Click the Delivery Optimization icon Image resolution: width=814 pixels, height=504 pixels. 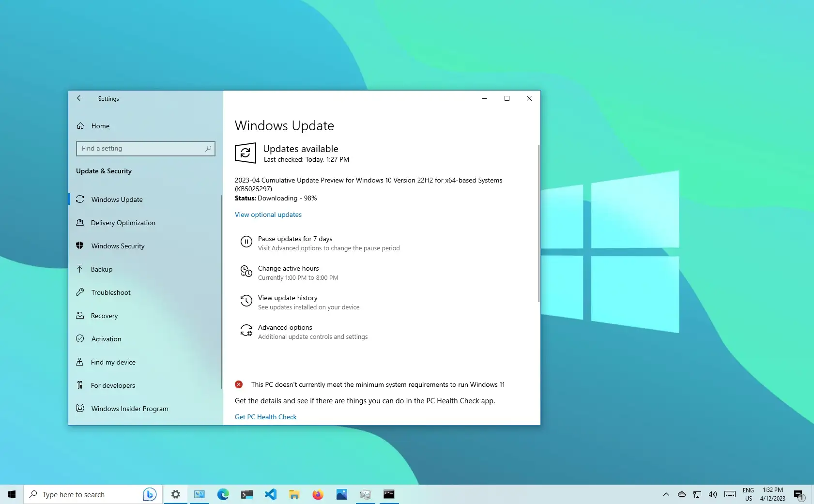pyautogui.click(x=80, y=223)
